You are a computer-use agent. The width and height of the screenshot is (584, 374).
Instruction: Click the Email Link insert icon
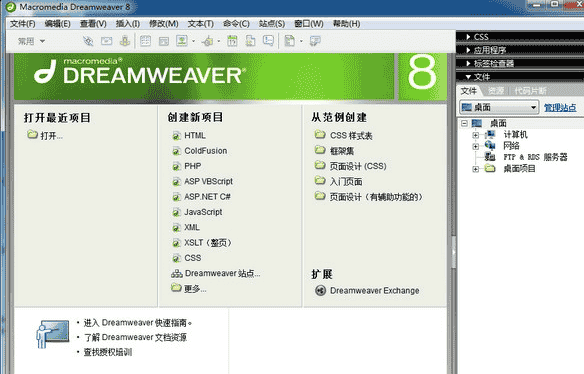pyautogui.click(x=107, y=41)
